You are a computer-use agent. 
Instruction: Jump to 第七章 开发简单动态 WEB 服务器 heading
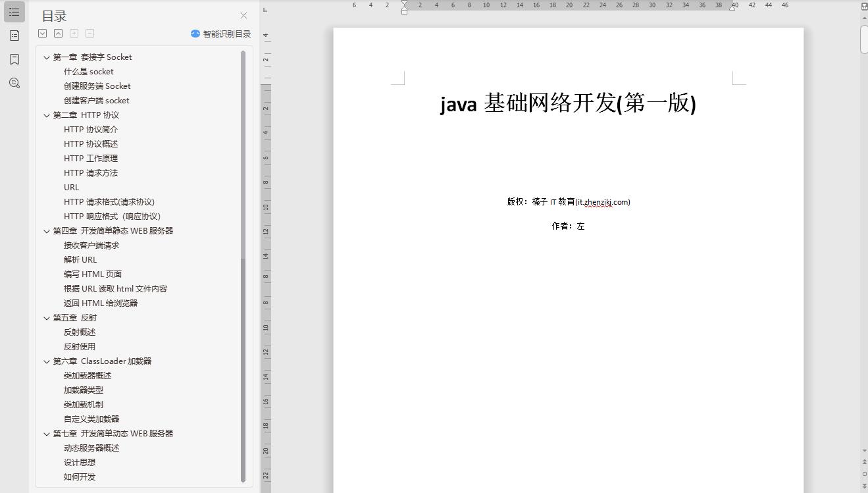(x=113, y=434)
